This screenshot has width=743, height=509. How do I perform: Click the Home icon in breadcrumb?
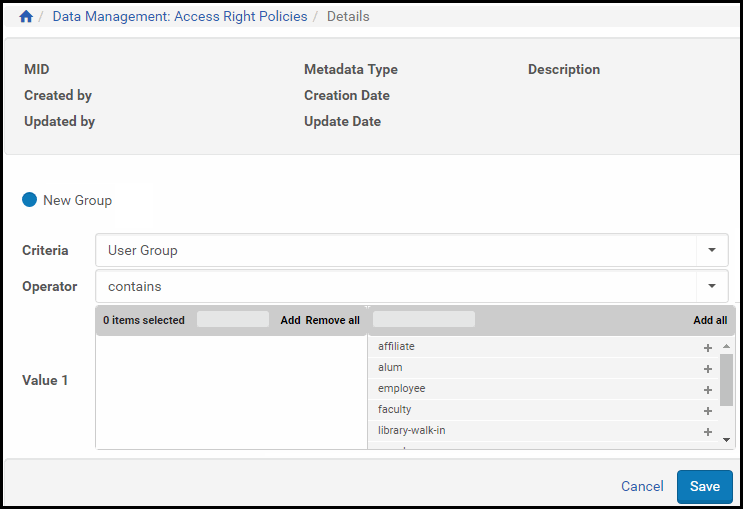coord(26,17)
